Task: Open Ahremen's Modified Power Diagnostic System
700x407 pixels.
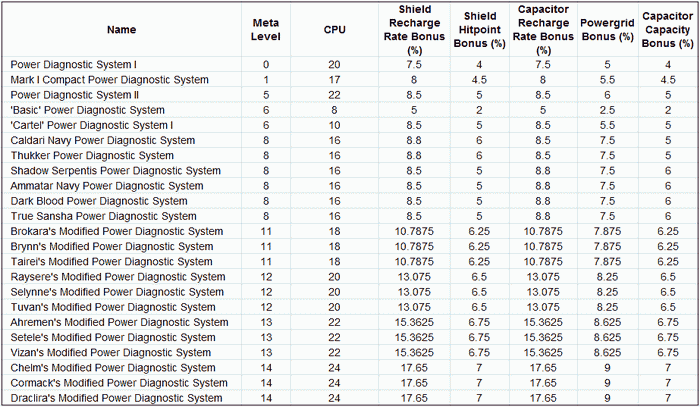Action: pos(120,323)
